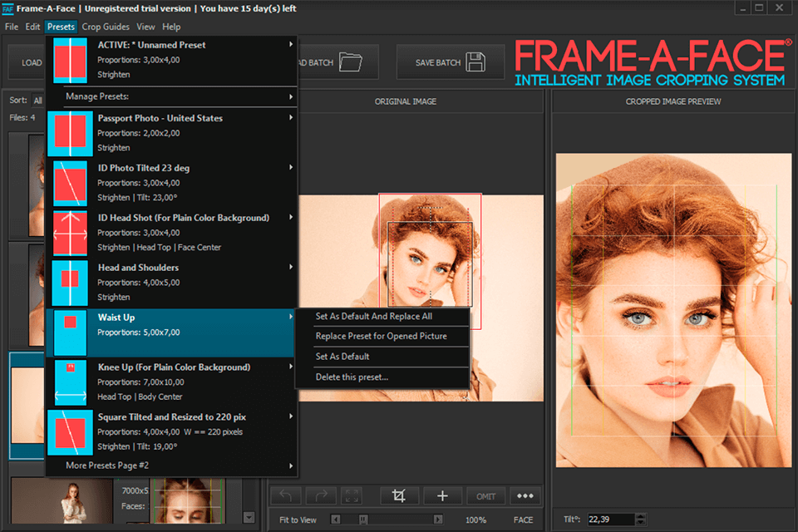Click the 'Files: 4' label

coord(22,117)
